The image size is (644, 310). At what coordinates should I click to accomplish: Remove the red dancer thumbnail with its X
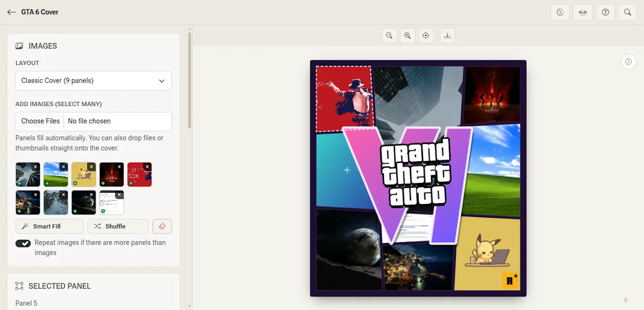147,166
